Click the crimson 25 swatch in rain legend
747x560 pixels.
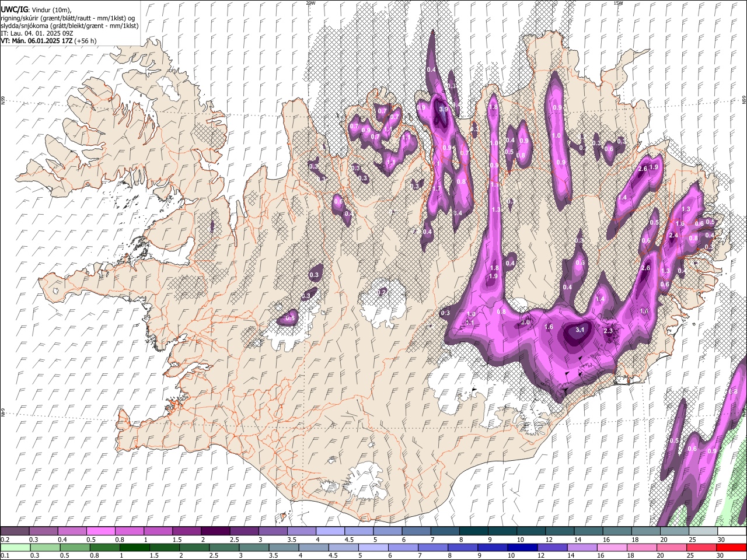coord(701,547)
